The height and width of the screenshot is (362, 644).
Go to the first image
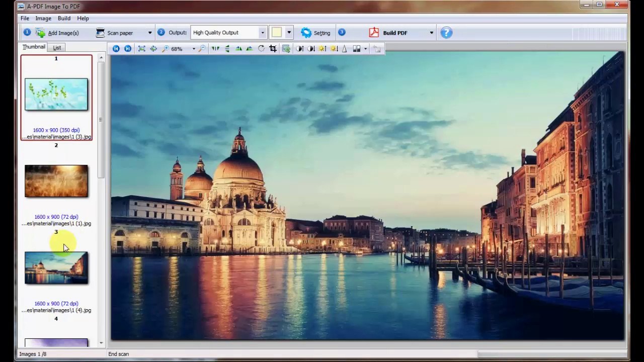pos(116,49)
